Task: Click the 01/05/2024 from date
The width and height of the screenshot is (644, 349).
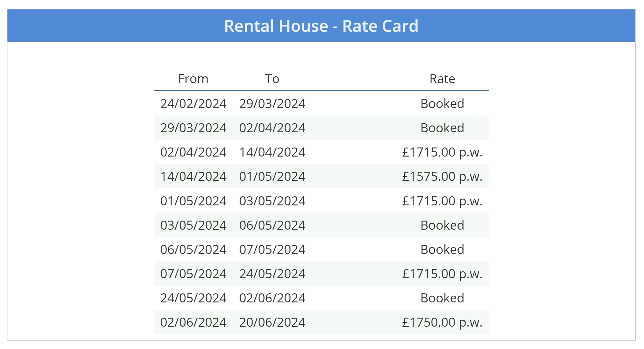Action: tap(193, 201)
